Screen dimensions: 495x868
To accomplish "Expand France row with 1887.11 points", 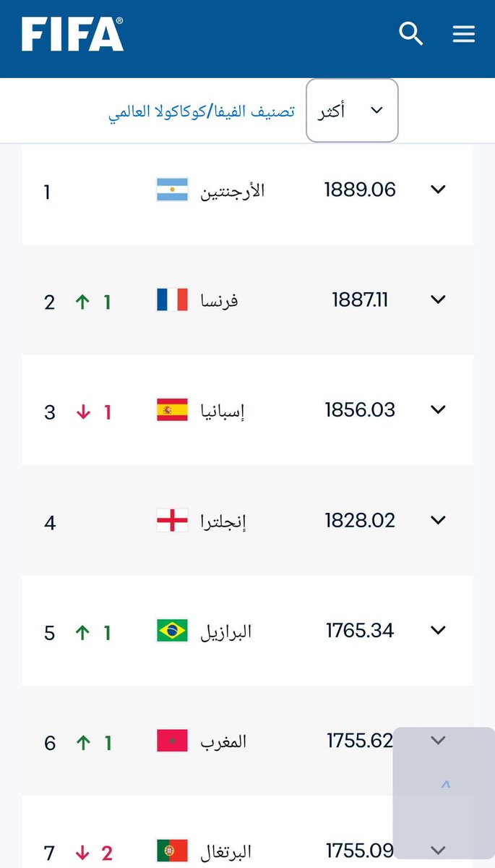I will pyautogui.click(x=438, y=299).
